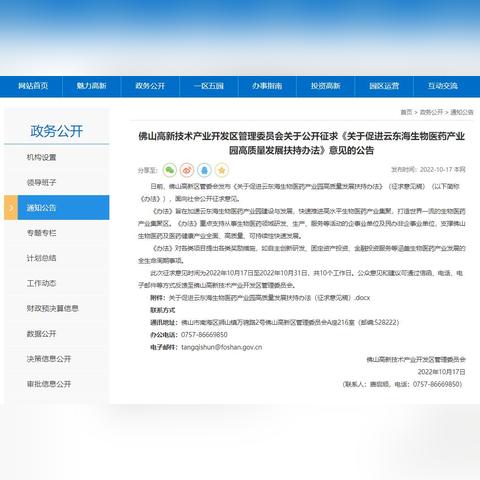Click the publish date 2022-10-17
The height and width of the screenshot is (480, 480).
[x=436, y=170]
